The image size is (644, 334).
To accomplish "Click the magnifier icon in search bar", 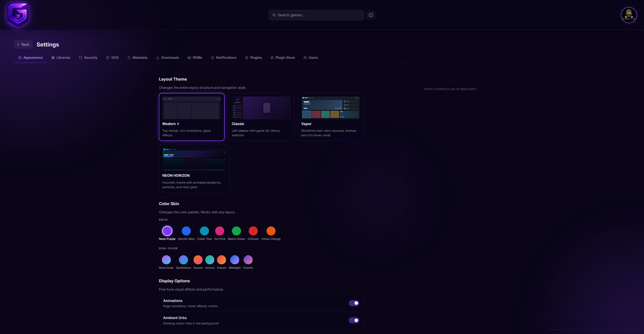I will point(274,15).
